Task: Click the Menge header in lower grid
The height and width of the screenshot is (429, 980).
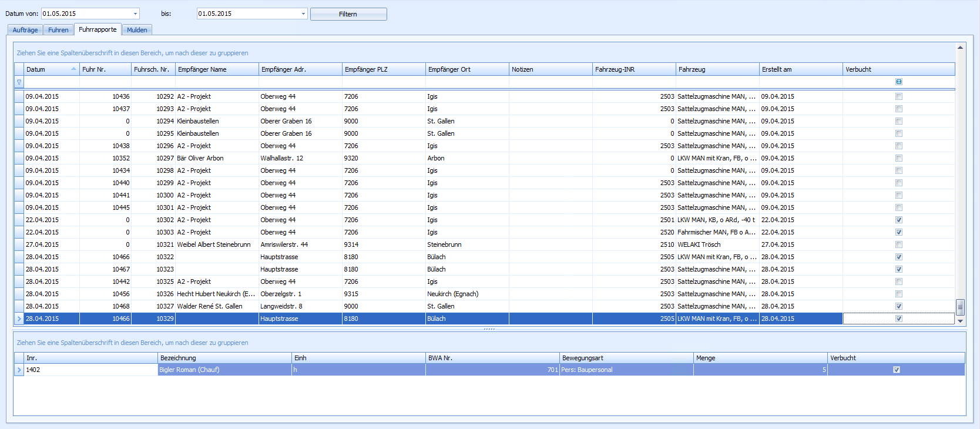Action: (760, 358)
